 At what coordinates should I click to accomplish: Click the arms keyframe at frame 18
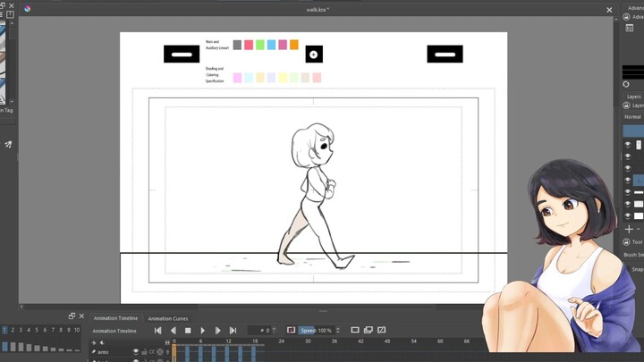pos(253,352)
